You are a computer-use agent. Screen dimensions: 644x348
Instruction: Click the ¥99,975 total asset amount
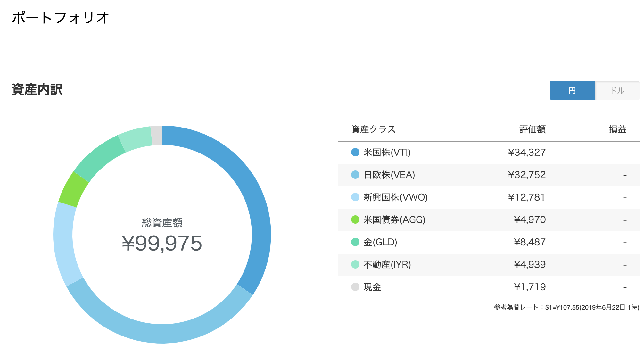tap(162, 244)
